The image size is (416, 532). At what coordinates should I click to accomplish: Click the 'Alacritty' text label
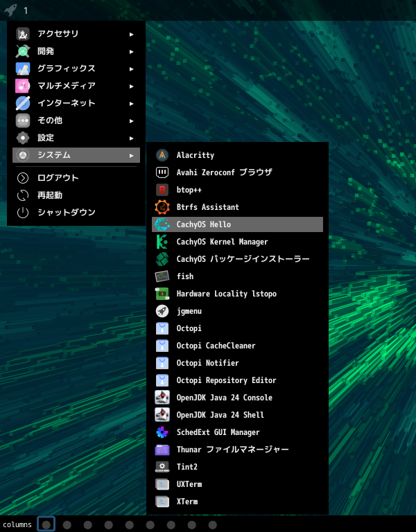(x=196, y=155)
